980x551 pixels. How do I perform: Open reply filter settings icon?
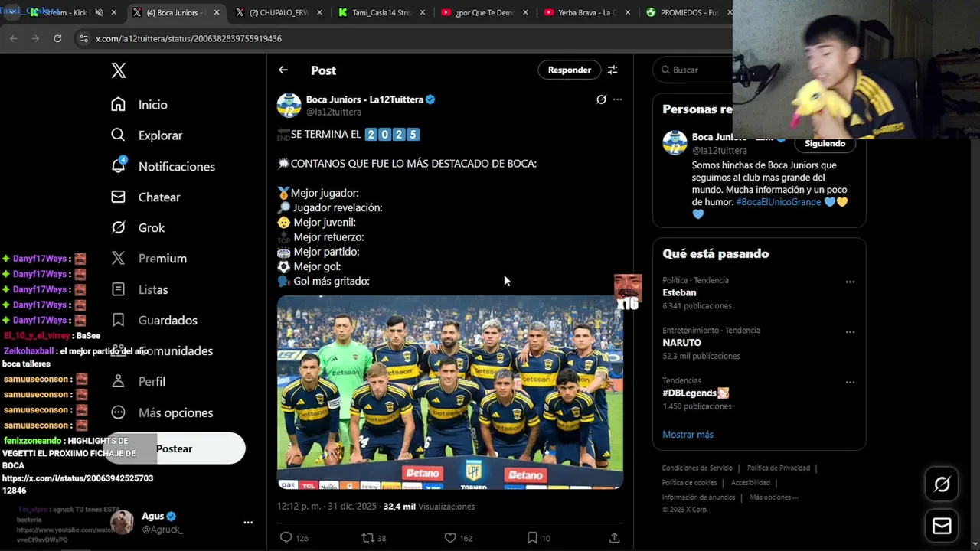click(612, 70)
